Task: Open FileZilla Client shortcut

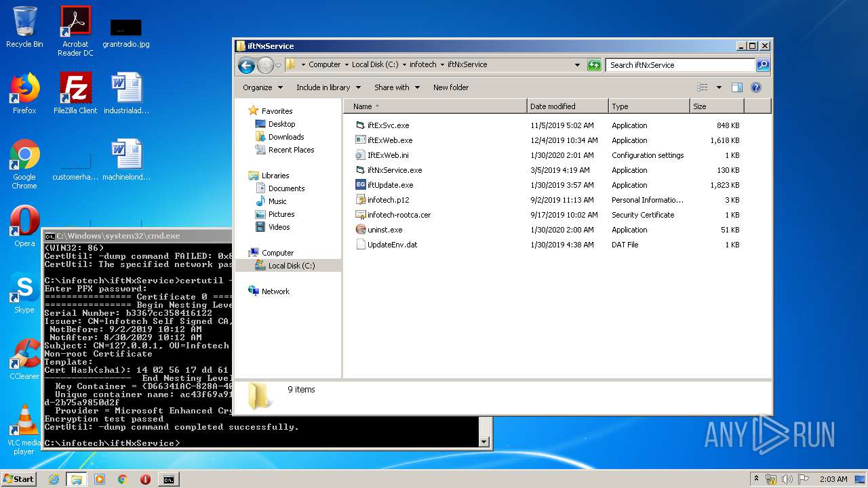Action: (75, 94)
